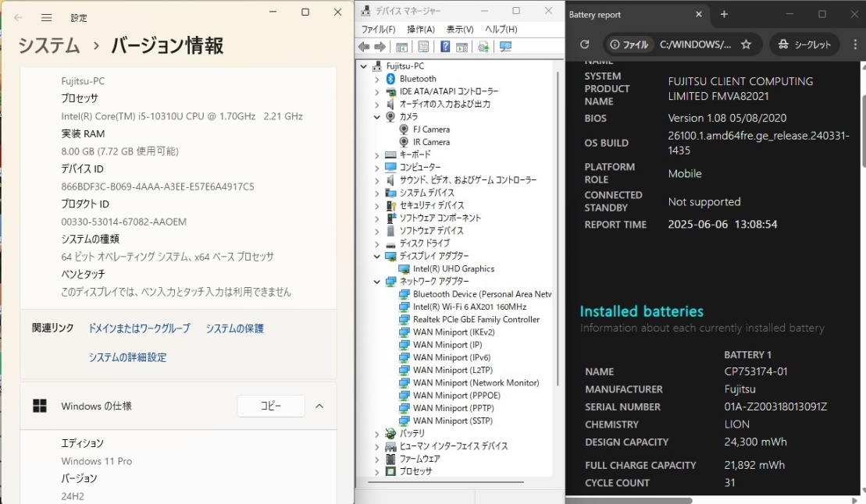The height and width of the screenshot is (504, 866).
Task: Click システム in the Settings breadcrumb
Action: point(49,45)
